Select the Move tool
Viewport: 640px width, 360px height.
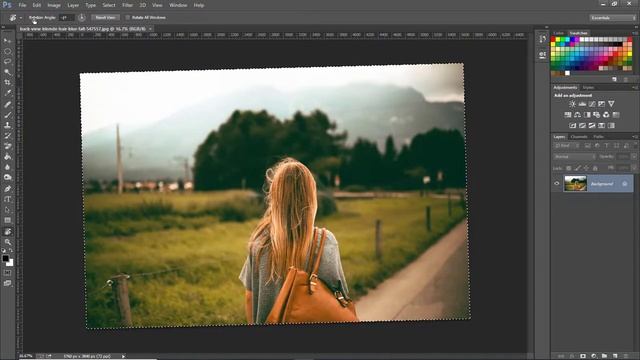pyautogui.click(x=7, y=41)
